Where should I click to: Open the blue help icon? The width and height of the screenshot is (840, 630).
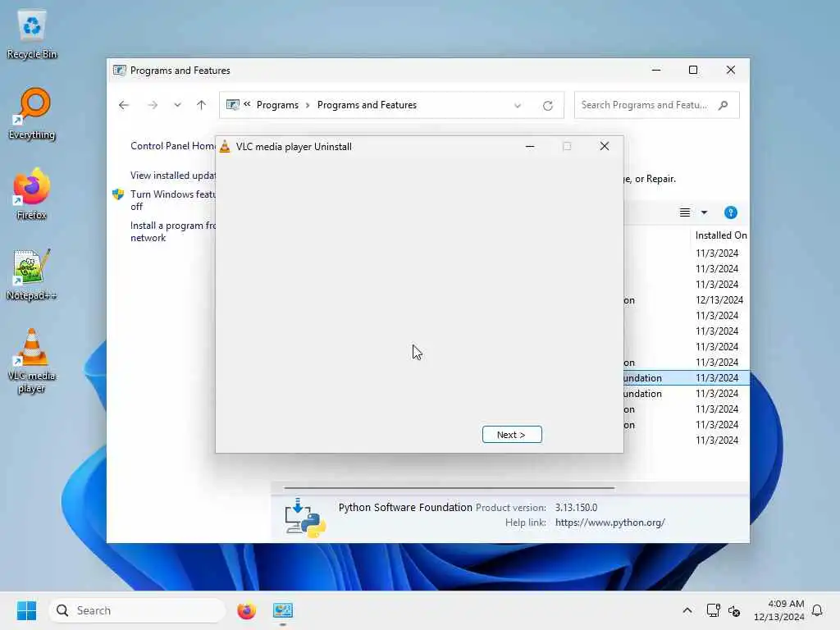coord(731,212)
